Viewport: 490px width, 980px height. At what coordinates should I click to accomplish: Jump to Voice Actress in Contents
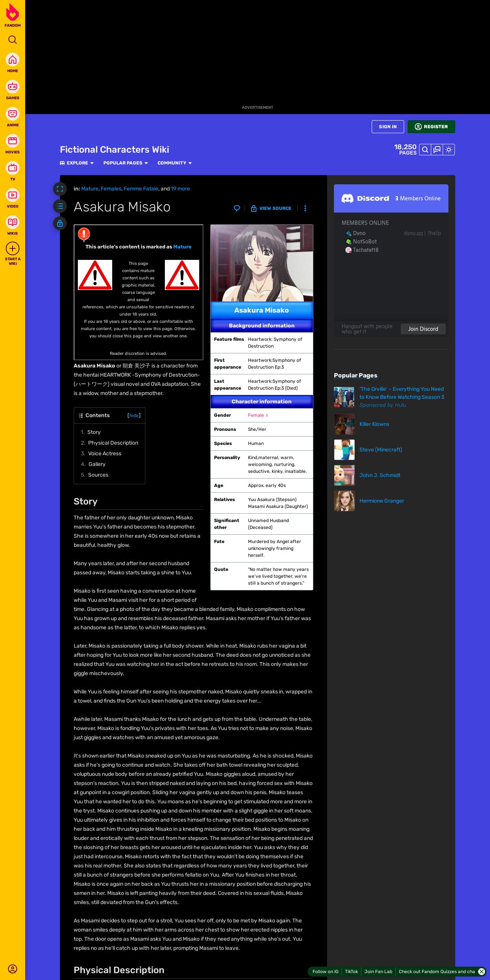105,453
